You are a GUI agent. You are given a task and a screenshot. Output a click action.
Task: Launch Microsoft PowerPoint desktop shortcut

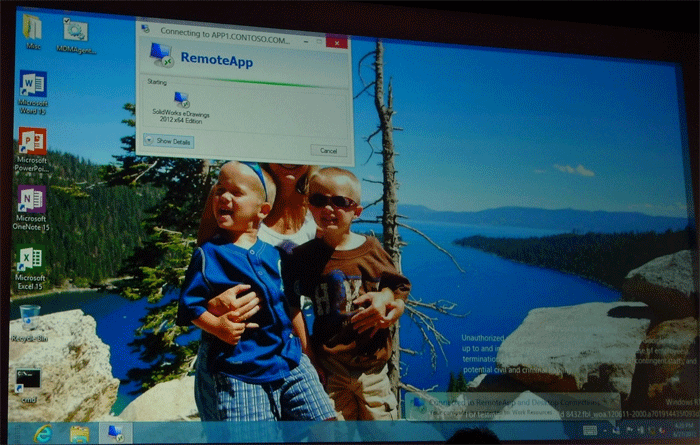pos(32,141)
